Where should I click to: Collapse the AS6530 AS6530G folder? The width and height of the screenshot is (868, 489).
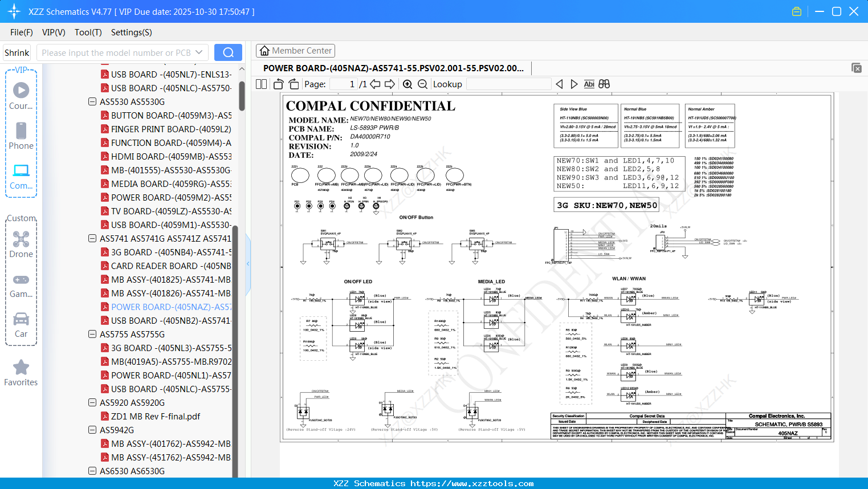tap(92, 471)
